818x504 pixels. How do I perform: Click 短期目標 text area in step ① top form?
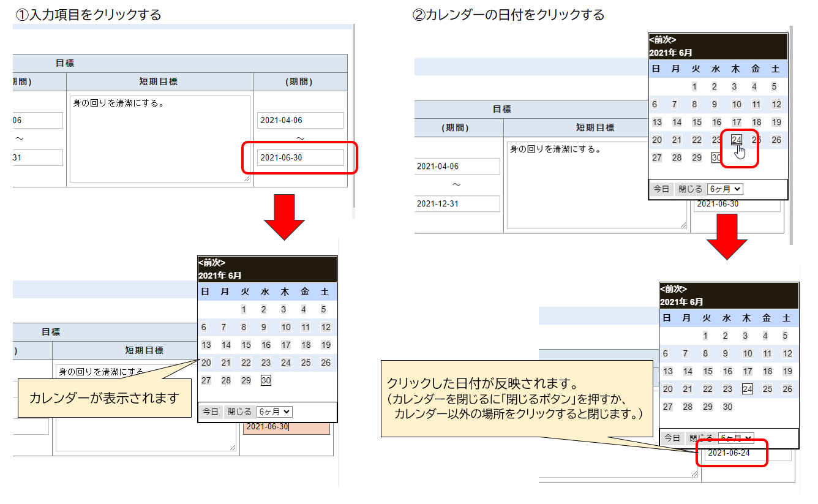click(x=160, y=138)
